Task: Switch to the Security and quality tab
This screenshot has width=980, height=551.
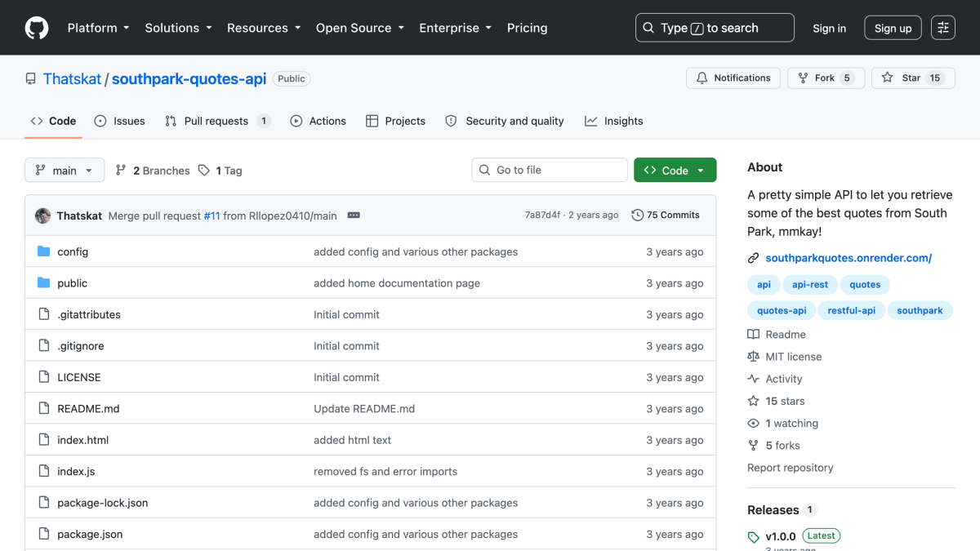Action: coord(505,121)
